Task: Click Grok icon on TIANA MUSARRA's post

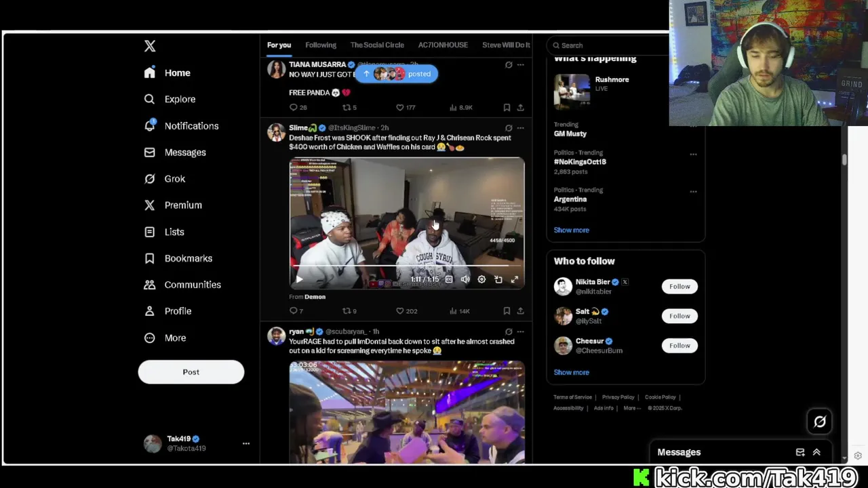Action: 509,65
